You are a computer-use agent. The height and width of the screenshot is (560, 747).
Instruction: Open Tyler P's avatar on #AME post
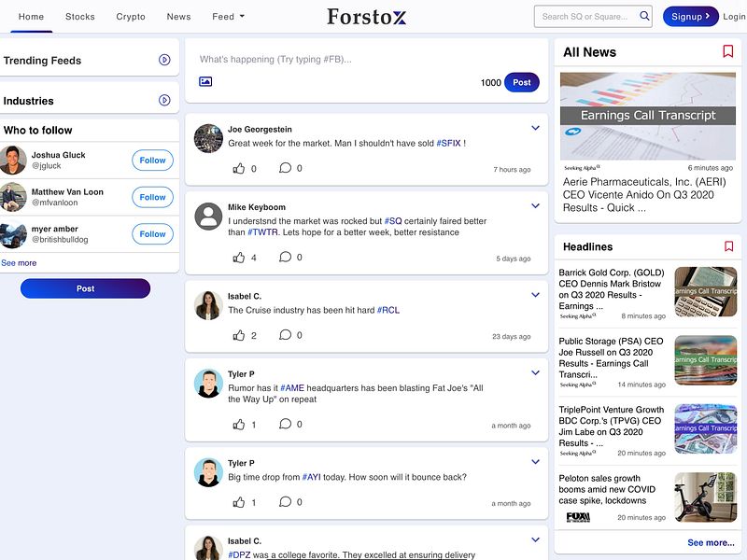point(208,383)
